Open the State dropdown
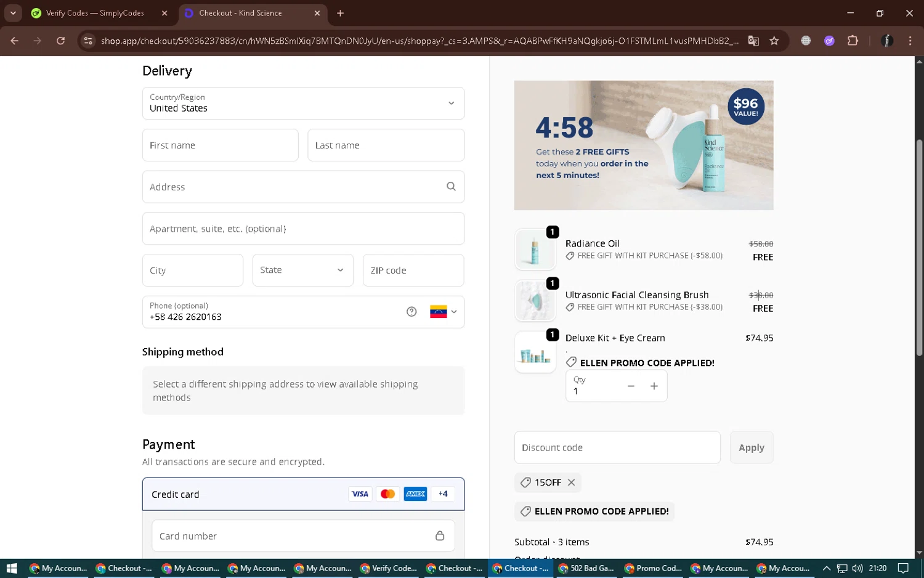The width and height of the screenshot is (924, 578). click(303, 270)
